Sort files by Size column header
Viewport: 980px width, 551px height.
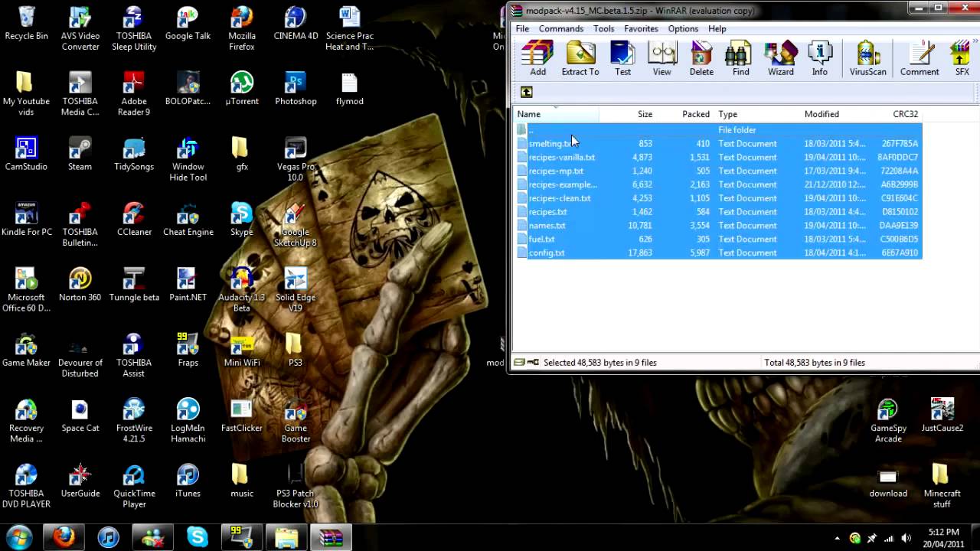645,114
